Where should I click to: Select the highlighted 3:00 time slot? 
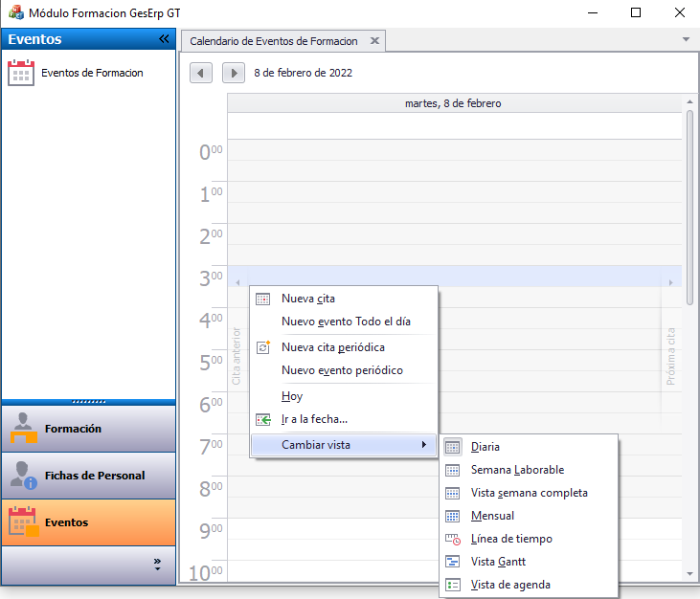pyautogui.click(x=454, y=277)
